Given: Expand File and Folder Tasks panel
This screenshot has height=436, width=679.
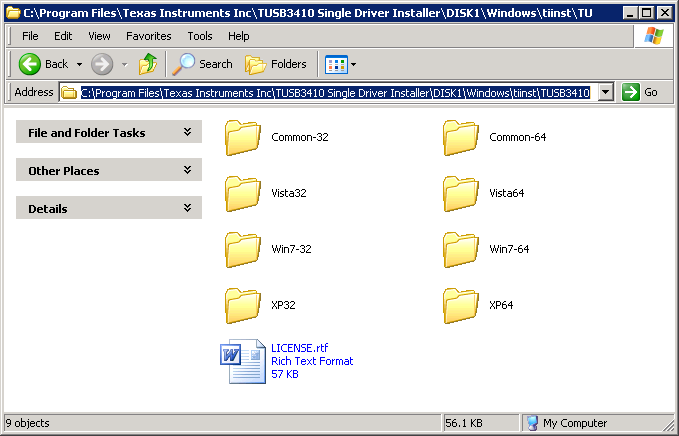Looking at the screenshot, I should tap(109, 132).
